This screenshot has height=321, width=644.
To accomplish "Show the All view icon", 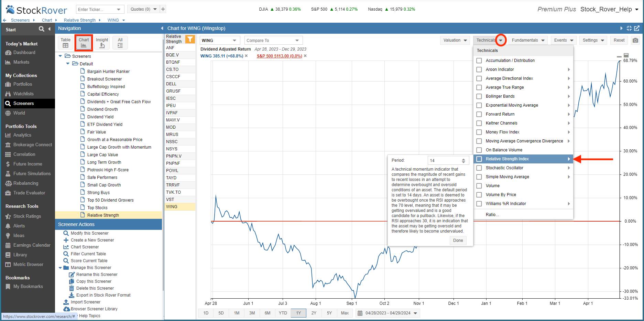I will tap(120, 43).
